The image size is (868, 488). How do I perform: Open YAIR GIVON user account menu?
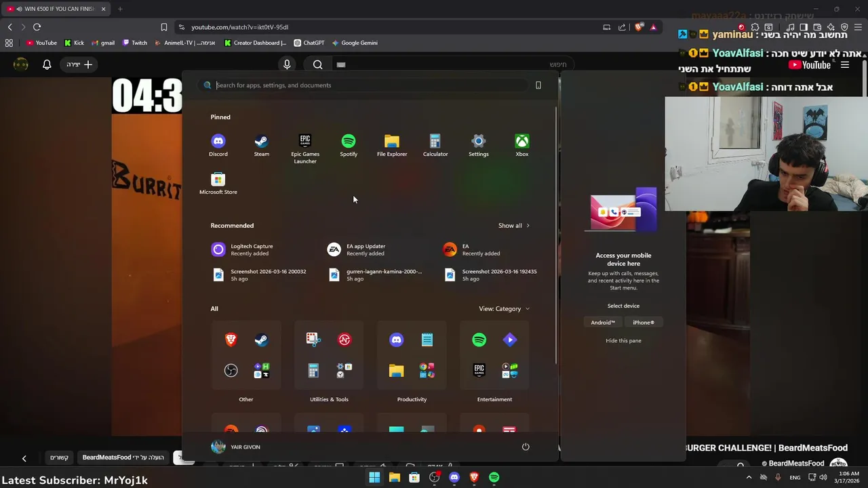click(x=235, y=447)
